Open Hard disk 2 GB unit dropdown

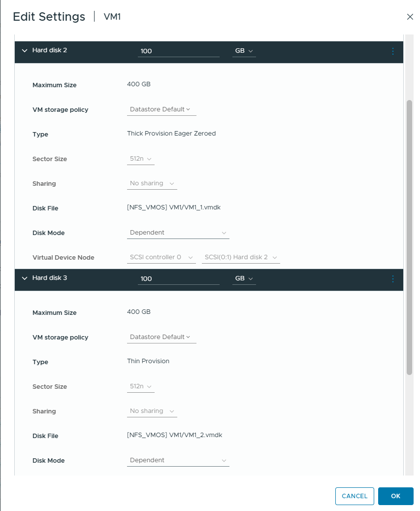point(244,51)
